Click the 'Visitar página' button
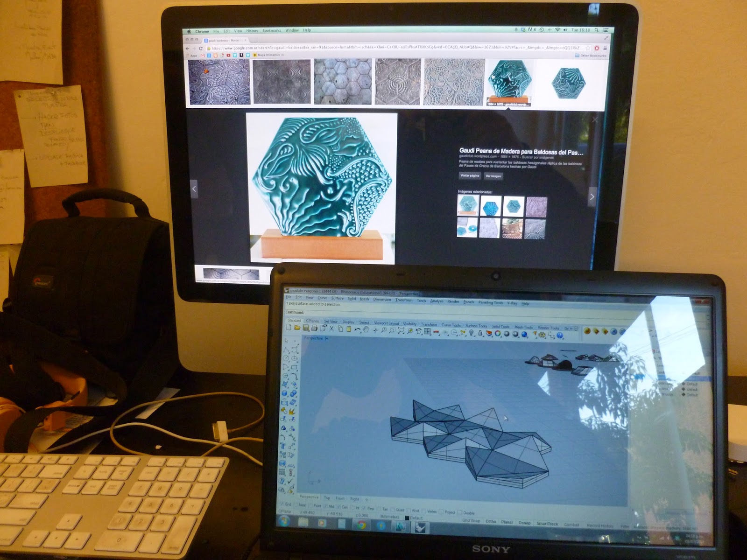The height and width of the screenshot is (560, 747). [470, 175]
